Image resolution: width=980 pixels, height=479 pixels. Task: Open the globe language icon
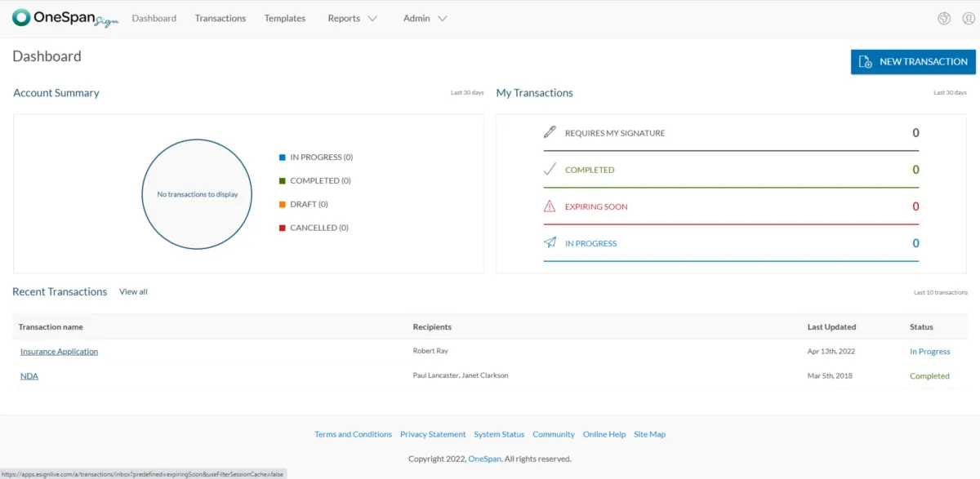[x=944, y=19]
